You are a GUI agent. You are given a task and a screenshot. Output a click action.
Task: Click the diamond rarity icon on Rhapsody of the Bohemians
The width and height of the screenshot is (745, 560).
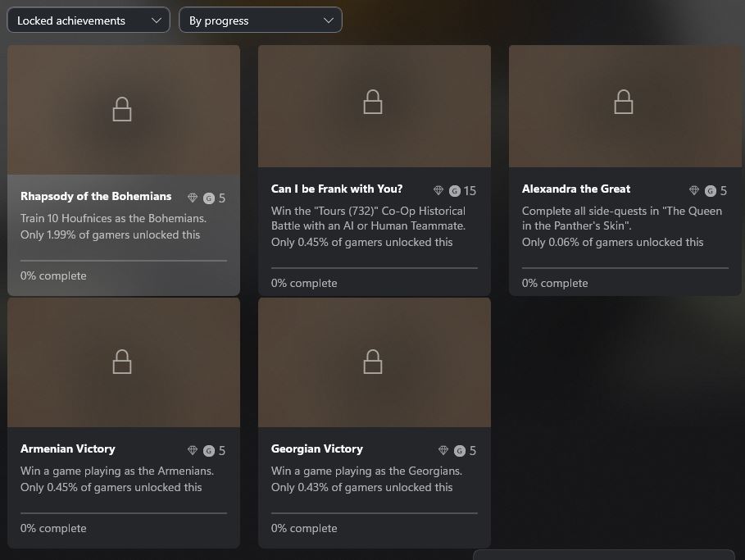tap(193, 198)
